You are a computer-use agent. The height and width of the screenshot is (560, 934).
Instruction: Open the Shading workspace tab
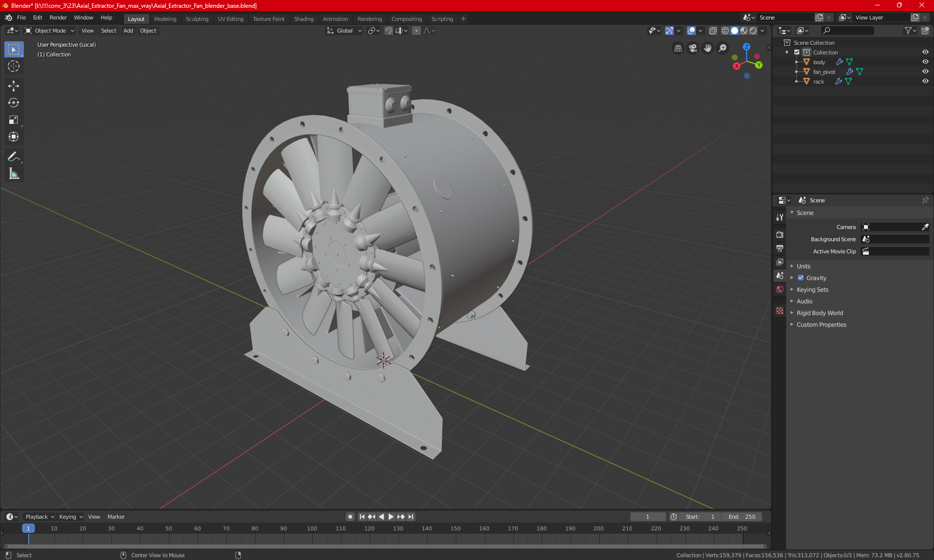(304, 19)
